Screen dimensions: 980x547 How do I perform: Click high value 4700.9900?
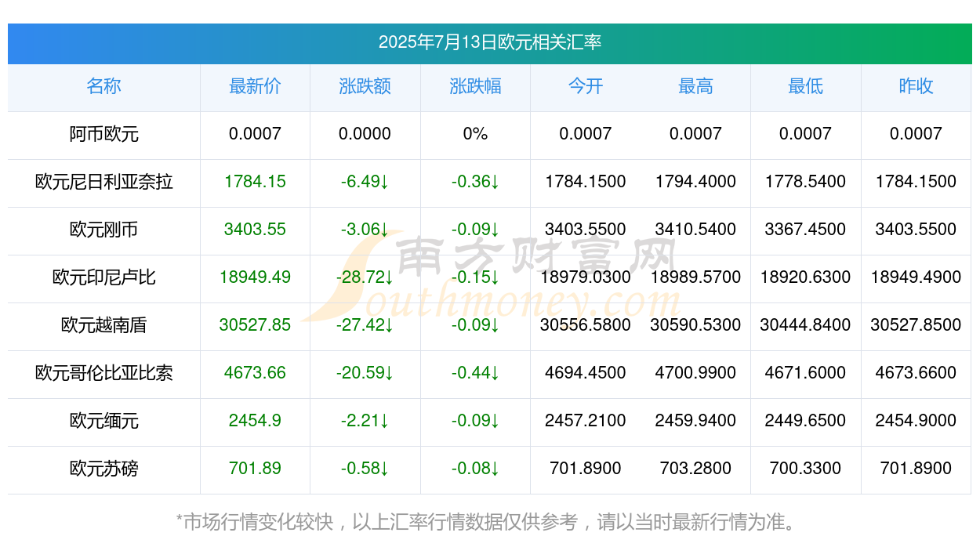[x=695, y=373]
